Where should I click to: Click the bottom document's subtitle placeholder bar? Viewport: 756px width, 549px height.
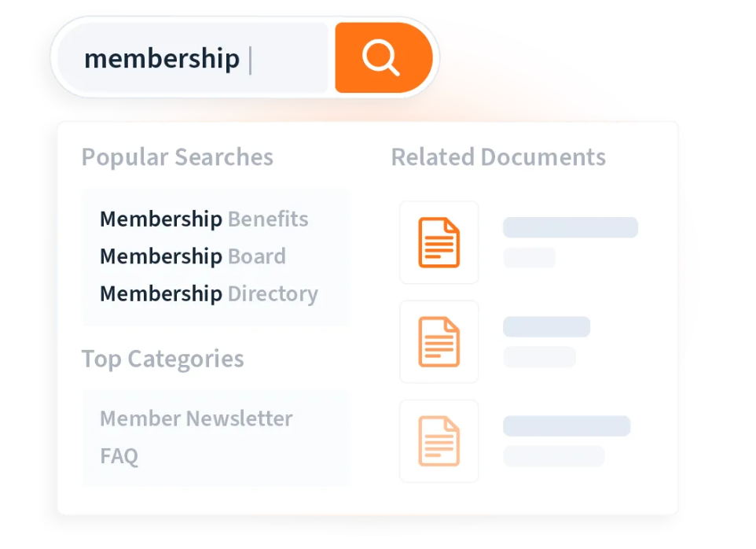(x=553, y=455)
